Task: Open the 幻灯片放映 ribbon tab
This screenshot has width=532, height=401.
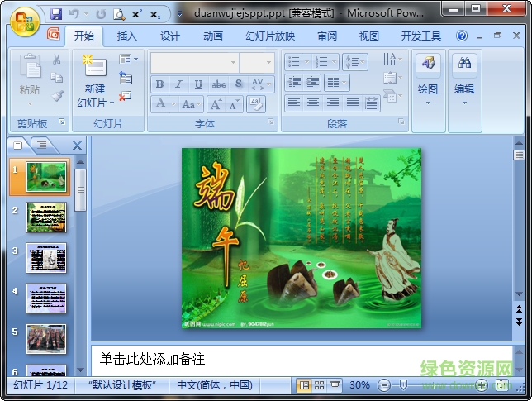Action: coord(270,36)
